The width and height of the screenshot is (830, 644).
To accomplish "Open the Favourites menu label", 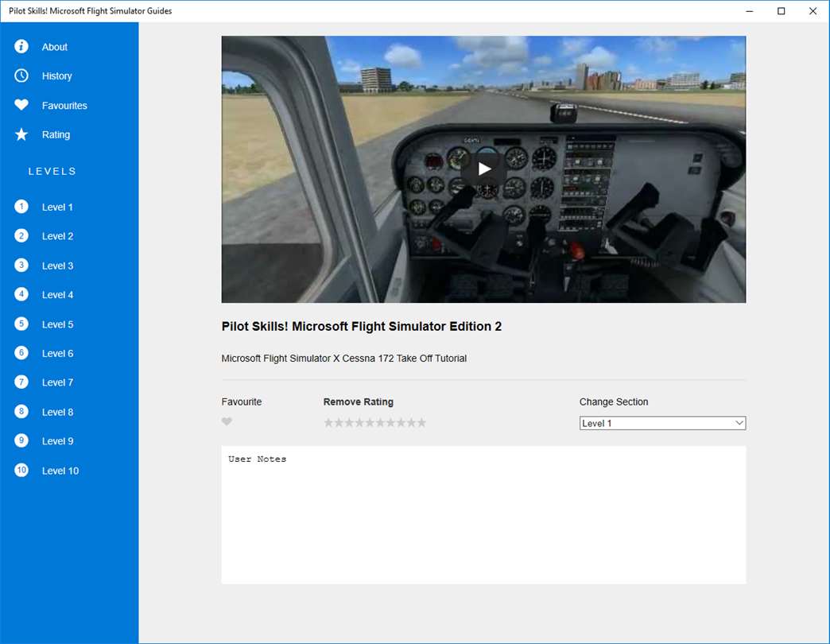I will pyautogui.click(x=64, y=106).
